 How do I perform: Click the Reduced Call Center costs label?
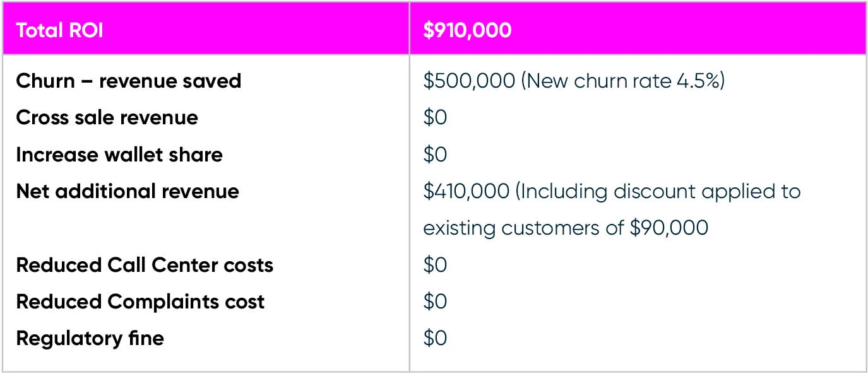(x=144, y=265)
